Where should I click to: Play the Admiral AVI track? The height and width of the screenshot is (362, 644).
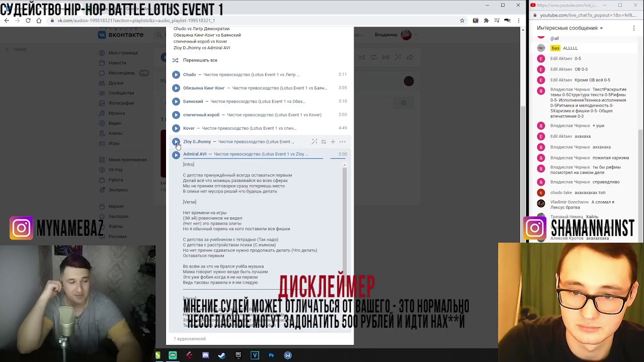(176, 155)
